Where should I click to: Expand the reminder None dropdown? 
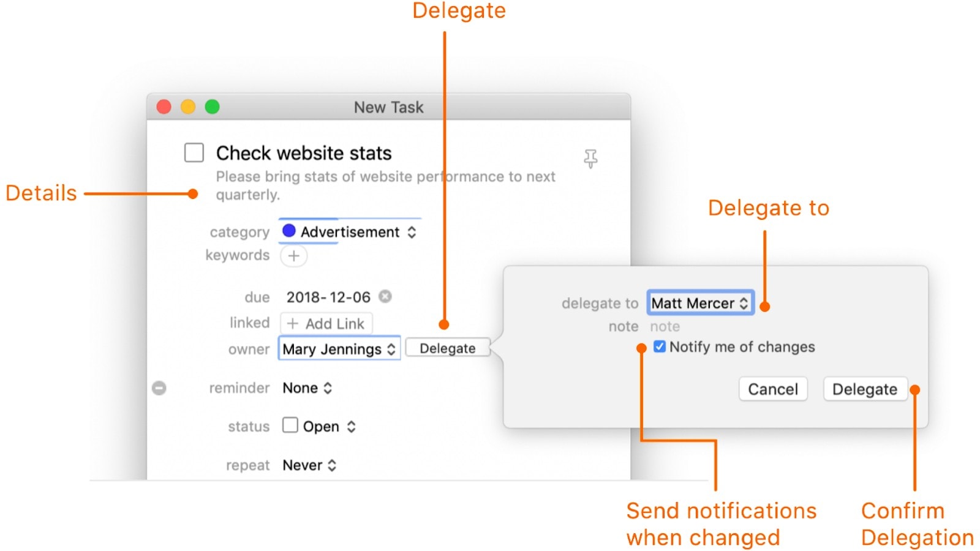(307, 388)
